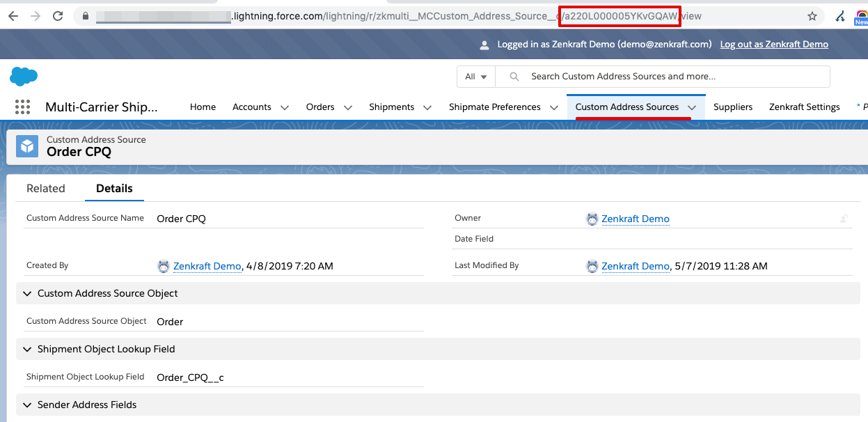The height and width of the screenshot is (422, 868).
Task: Click the Order CPQ value of Source Name
Action: tap(182, 219)
